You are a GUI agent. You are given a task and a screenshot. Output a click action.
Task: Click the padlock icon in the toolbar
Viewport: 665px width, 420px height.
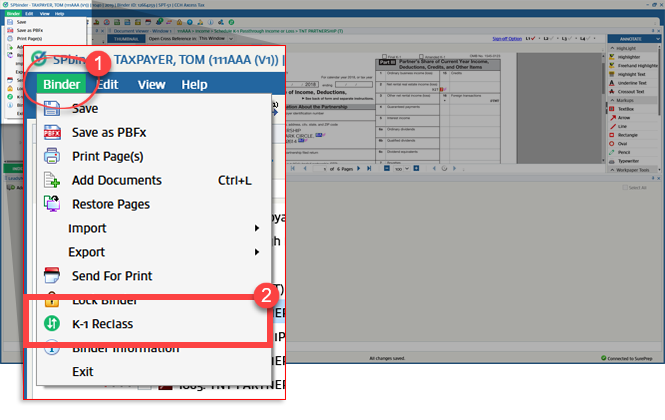179,22
